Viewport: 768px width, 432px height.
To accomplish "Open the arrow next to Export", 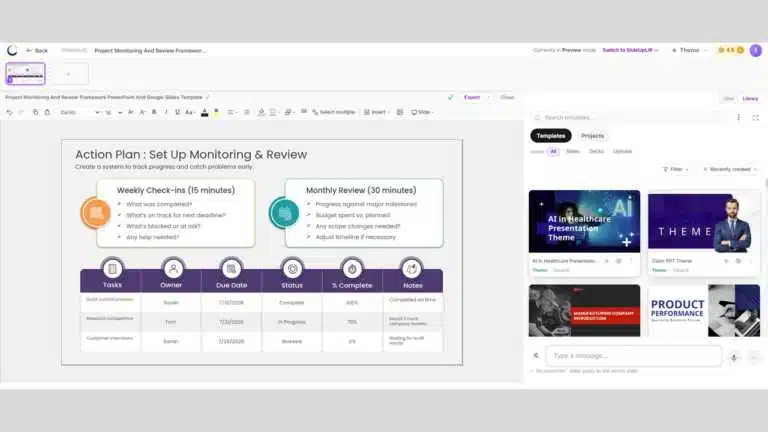I will (489, 97).
